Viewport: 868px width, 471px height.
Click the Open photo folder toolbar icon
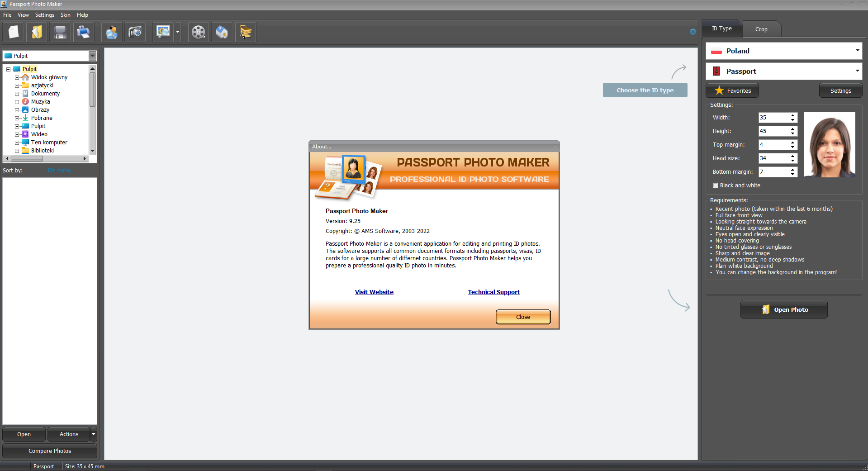point(37,32)
